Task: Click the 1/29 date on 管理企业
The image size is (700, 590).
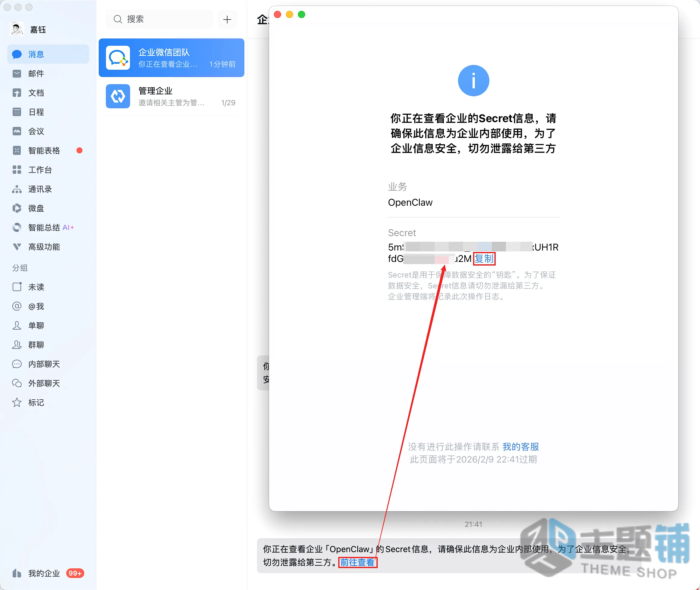Action: coord(228,103)
